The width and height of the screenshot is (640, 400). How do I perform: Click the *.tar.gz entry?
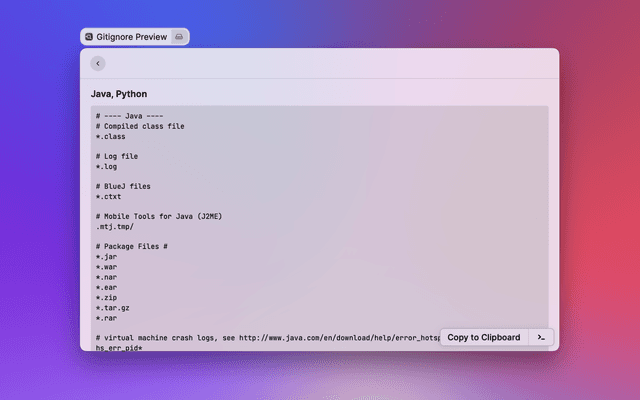tap(113, 307)
